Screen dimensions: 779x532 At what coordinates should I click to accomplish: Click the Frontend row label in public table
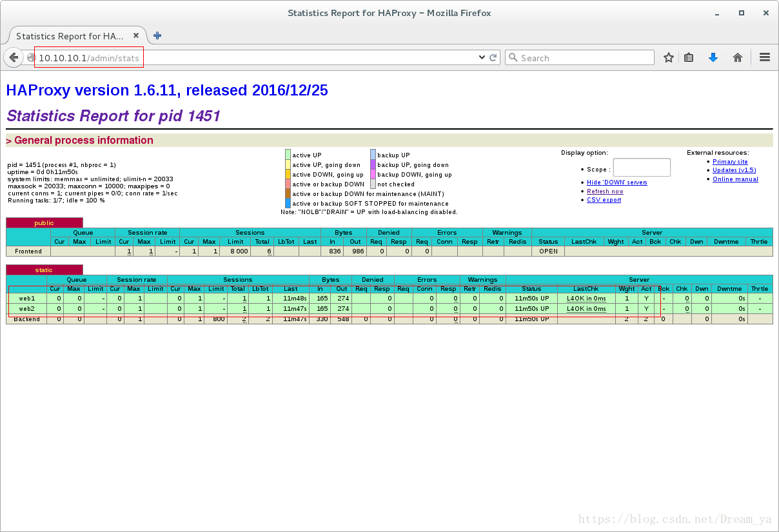click(28, 251)
